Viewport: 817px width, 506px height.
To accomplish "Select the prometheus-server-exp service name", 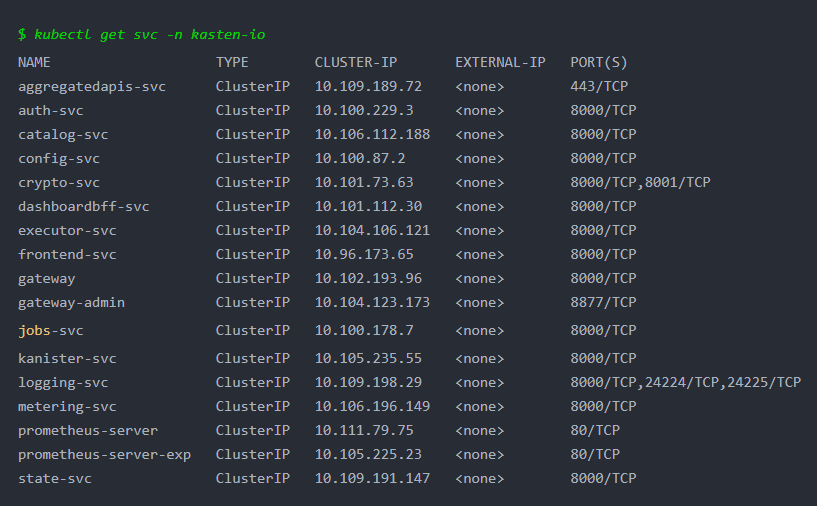I will (104, 455).
